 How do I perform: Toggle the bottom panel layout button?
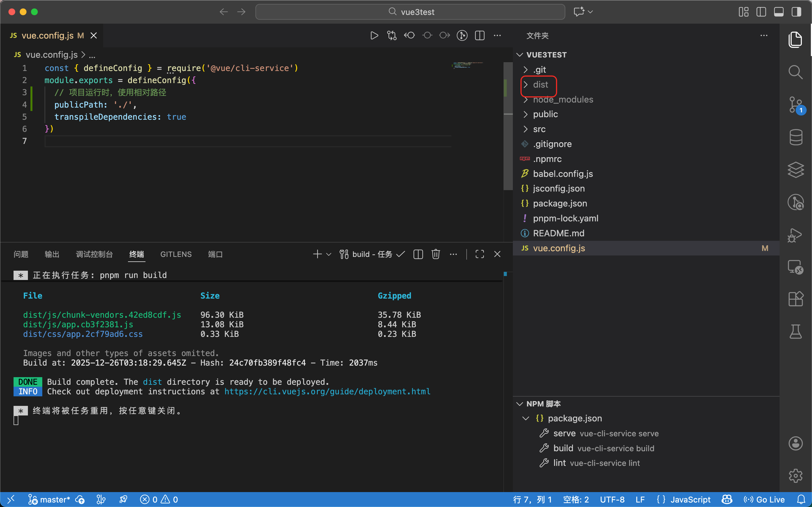tap(778, 12)
